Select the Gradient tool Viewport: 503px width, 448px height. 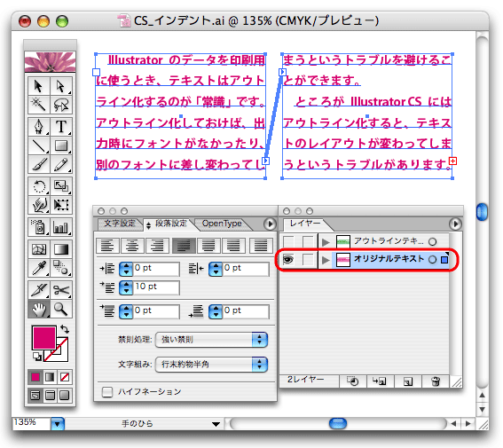click(61, 249)
